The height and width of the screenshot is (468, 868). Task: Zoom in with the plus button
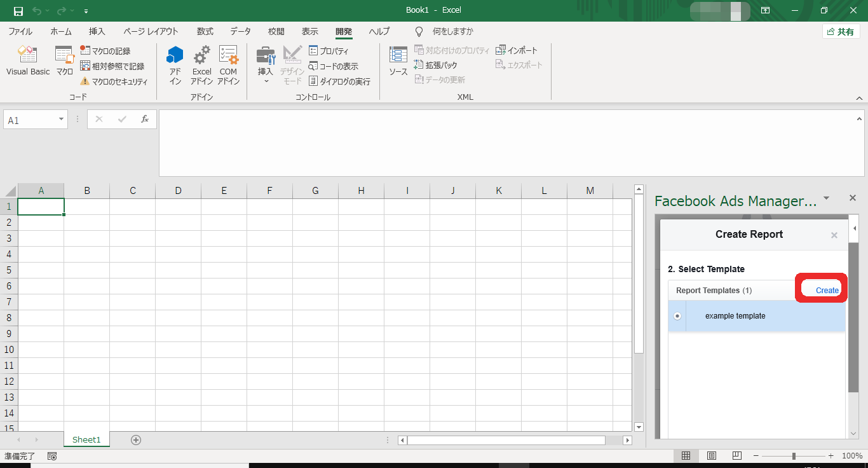[831, 456]
